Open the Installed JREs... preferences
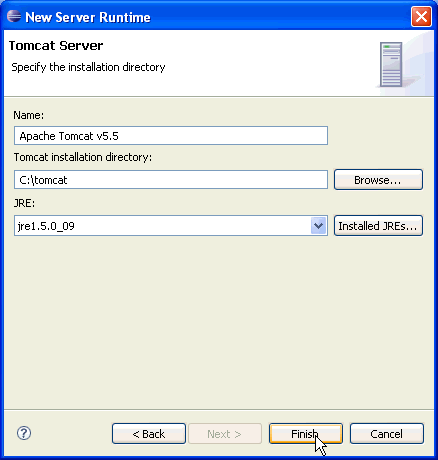Screen dimensions: 438x460 [x=378, y=226]
